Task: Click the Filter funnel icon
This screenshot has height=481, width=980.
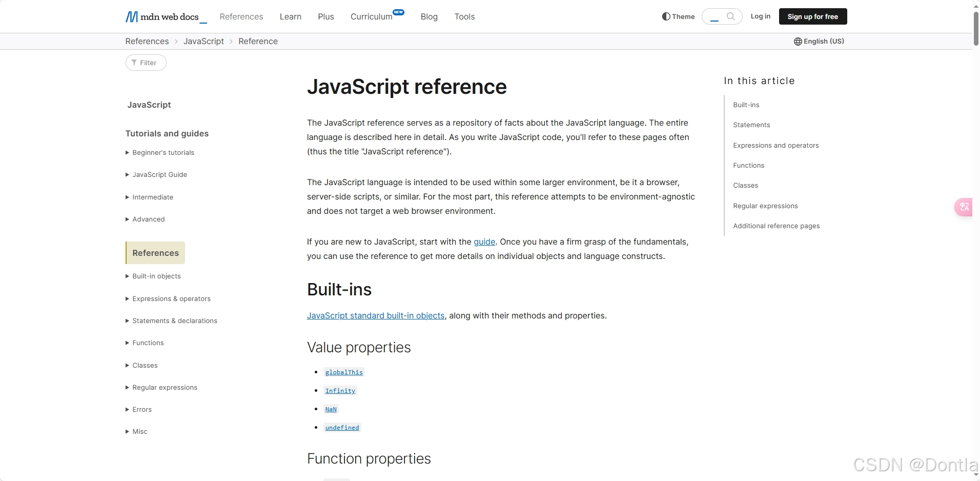Action: 134,63
